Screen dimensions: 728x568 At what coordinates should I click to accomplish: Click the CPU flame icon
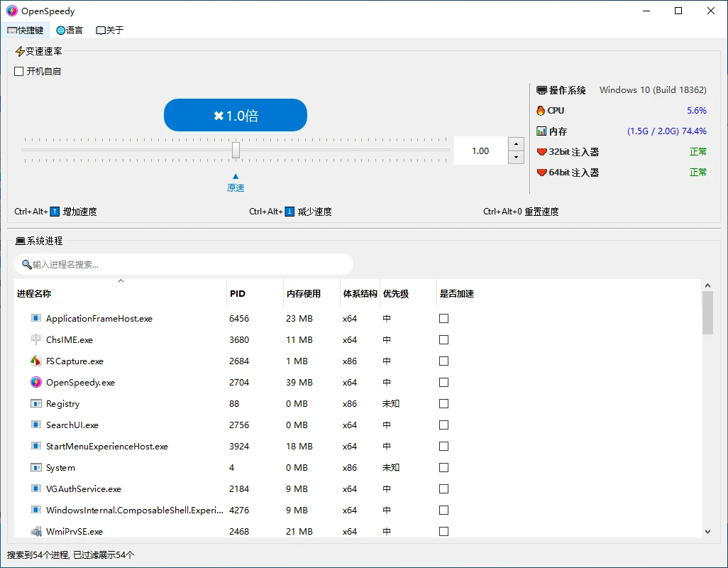click(541, 111)
